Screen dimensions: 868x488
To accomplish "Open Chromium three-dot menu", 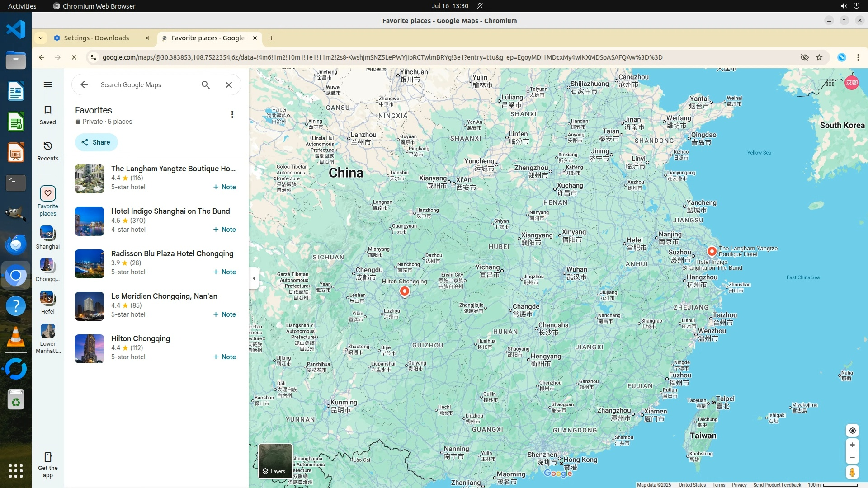I will [858, 57].
